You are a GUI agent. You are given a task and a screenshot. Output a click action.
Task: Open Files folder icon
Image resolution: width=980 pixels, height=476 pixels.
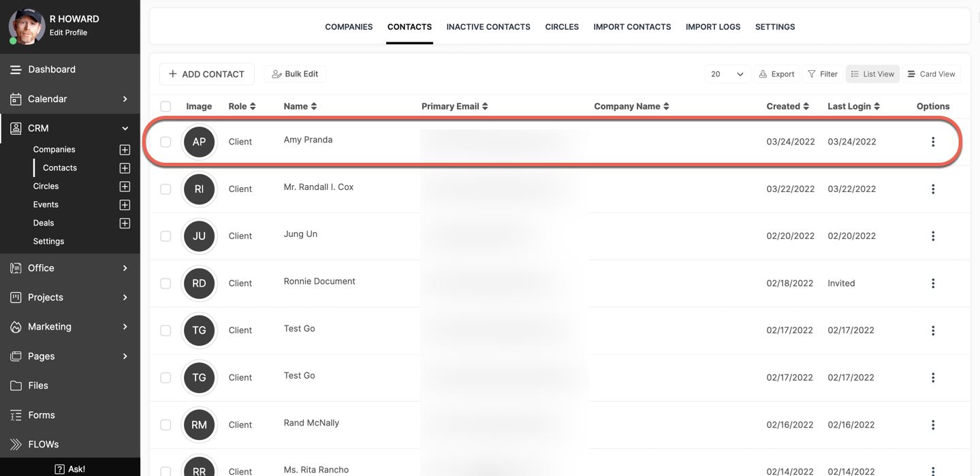16,385
